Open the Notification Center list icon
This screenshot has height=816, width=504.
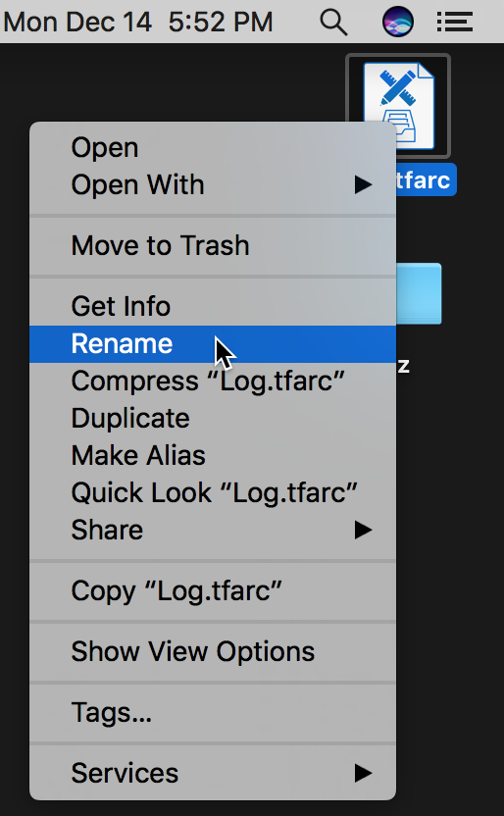(x=454, y=23)
